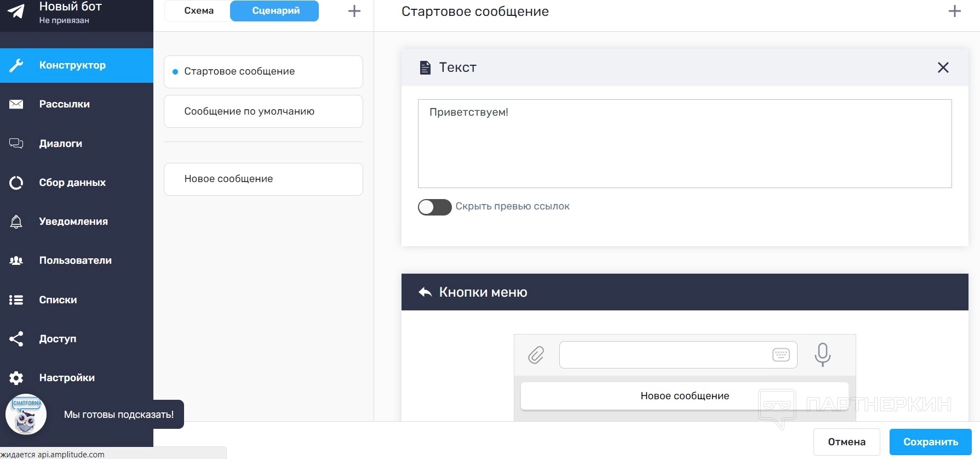The image size is (980, 459).
Task: Click plus icon beside Стартовое сообщение header
Action: (x=954, y=12)
